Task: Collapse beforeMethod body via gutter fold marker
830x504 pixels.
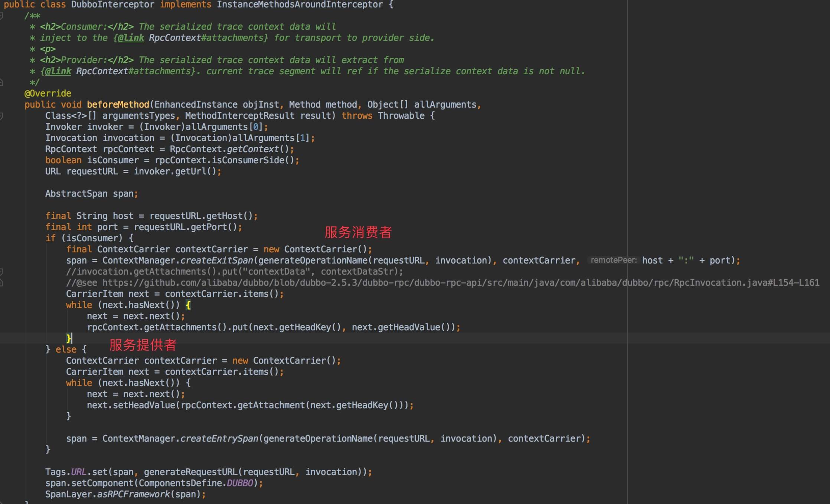Action: pos(1,116)
